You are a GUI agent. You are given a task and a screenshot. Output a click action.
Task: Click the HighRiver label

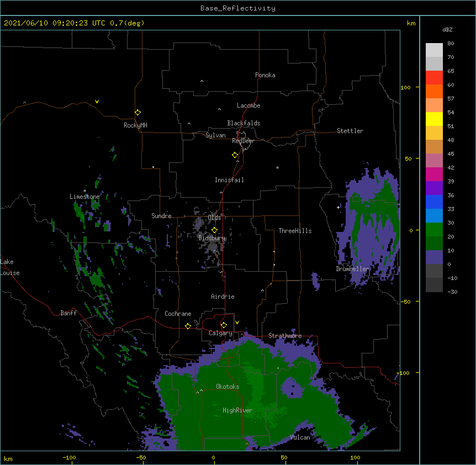pyautogui.click(x=237, y=410)
